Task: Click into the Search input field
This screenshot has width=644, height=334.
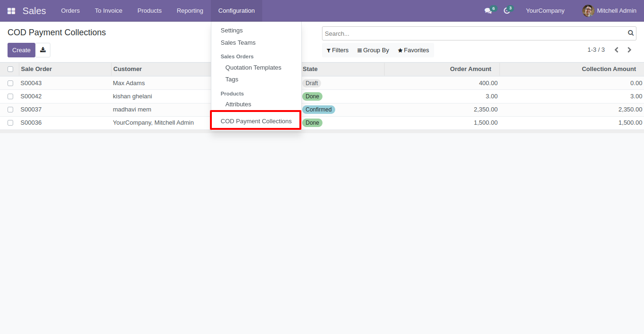Action: pos(475,33)
